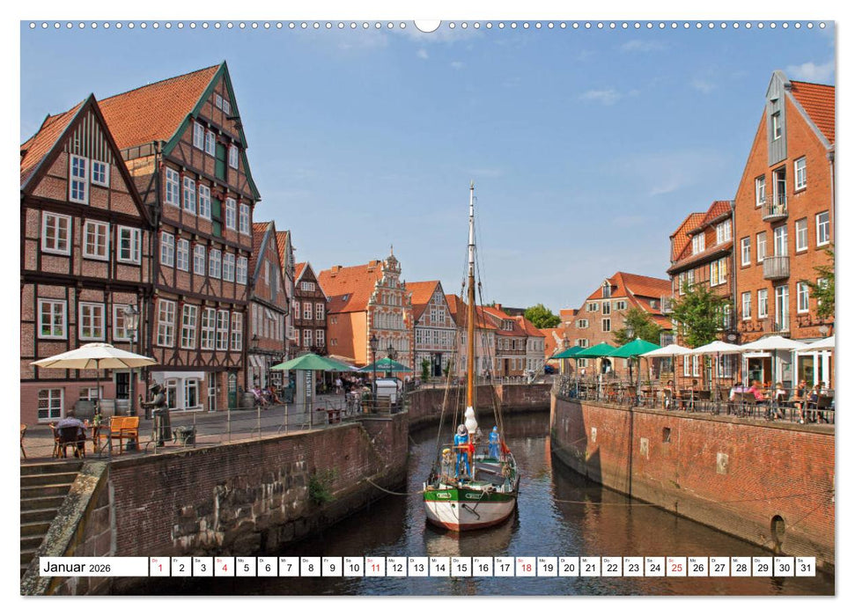
Task: Select the date cell 15 mid-strip
Action: (x=464, y=570)
